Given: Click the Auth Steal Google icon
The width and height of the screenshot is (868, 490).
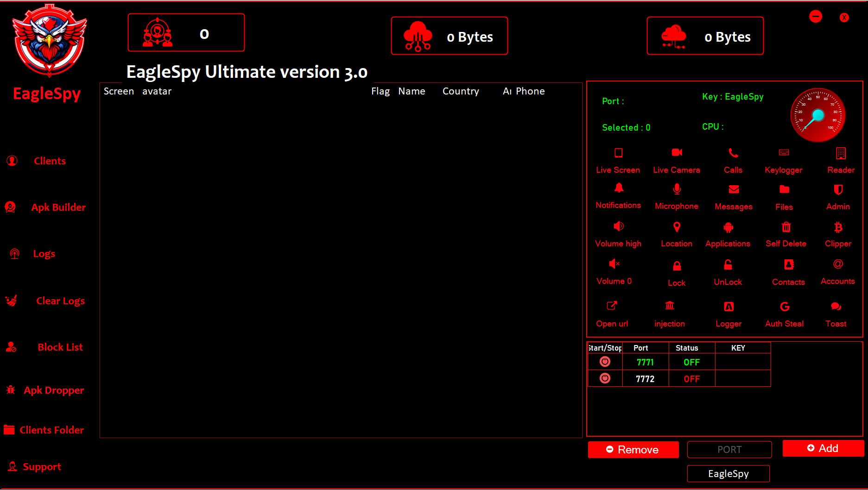Looking at the screenshot, I should (785, 307).
